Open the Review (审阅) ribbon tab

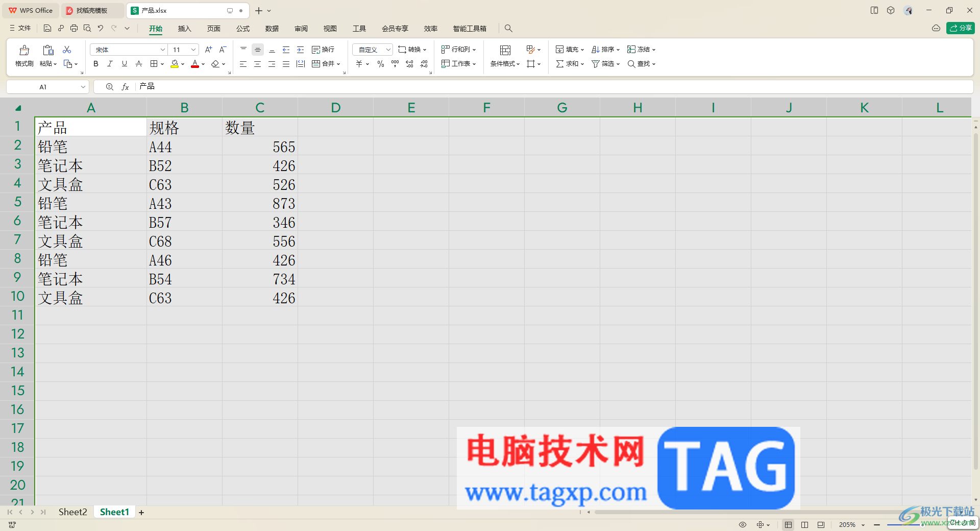(x=301, y=29)
